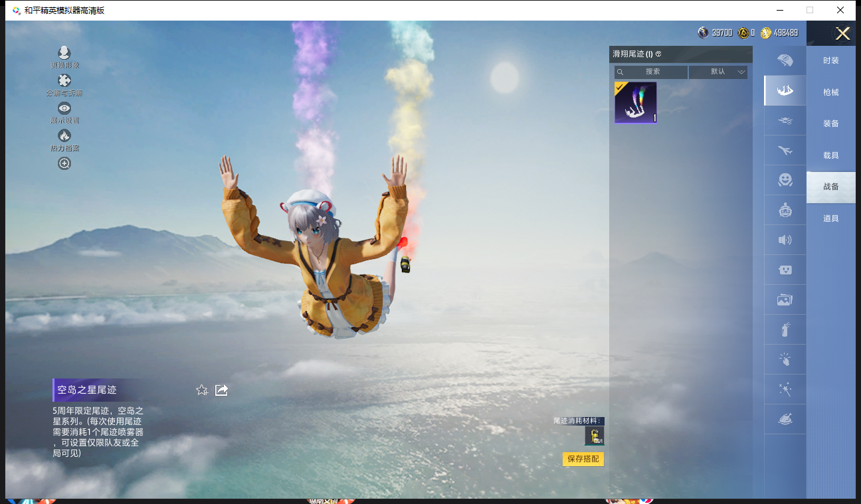Click the 滑翔尾迹 (1) panel header
This screenshot has width=861, height=504.
point(681,54)
